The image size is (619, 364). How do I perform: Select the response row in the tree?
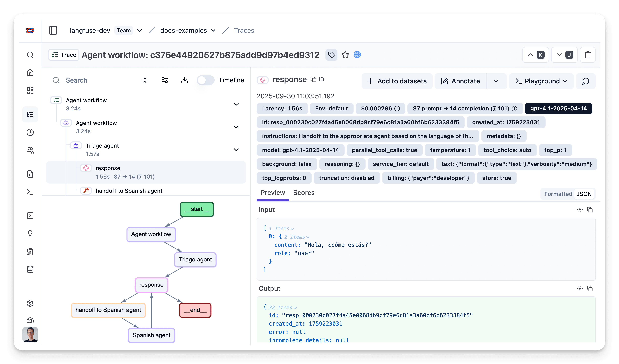(x=146, y=172)
